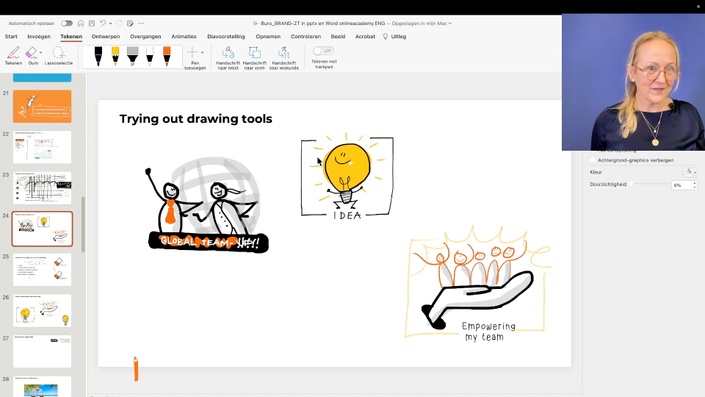Click the Doorzichtigheid stepper arrows

click(695, 185)
